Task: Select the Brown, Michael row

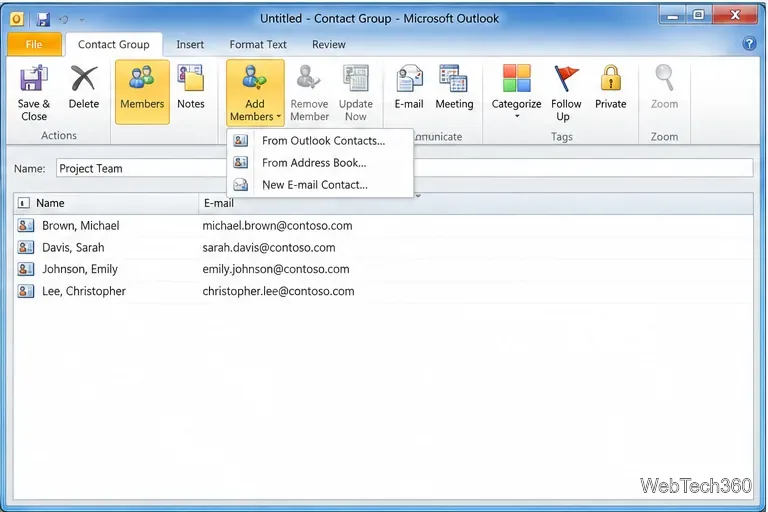Action: 383,225
